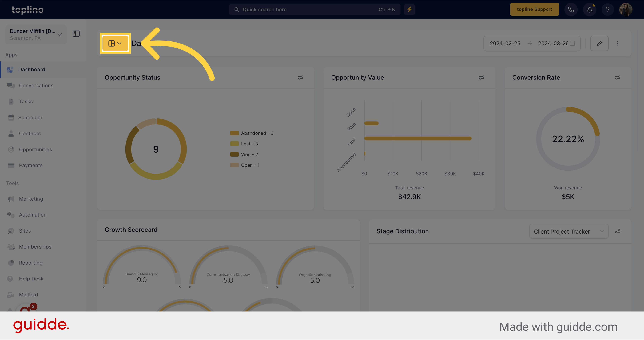The height and width of the screenshot is (340, 644).
Task: Open Payments in sidebar
Action: (x=31, y=165)
